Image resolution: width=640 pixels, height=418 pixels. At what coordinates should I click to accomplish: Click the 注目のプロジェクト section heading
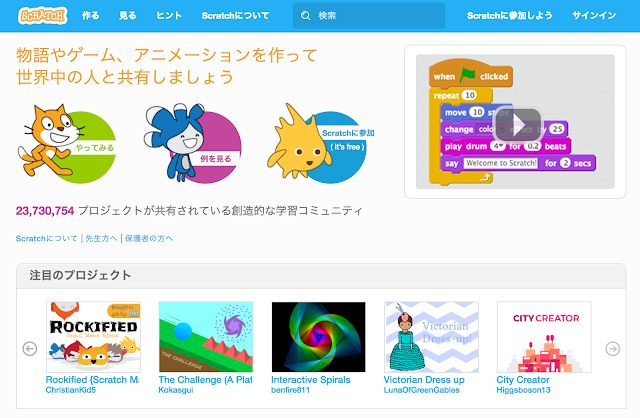80,275
